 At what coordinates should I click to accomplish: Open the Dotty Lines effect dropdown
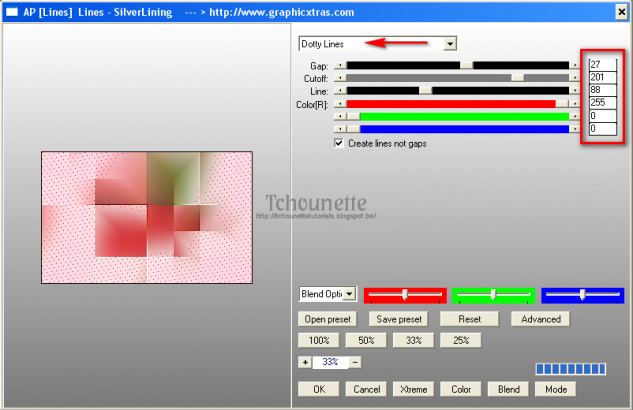(450, 44)
